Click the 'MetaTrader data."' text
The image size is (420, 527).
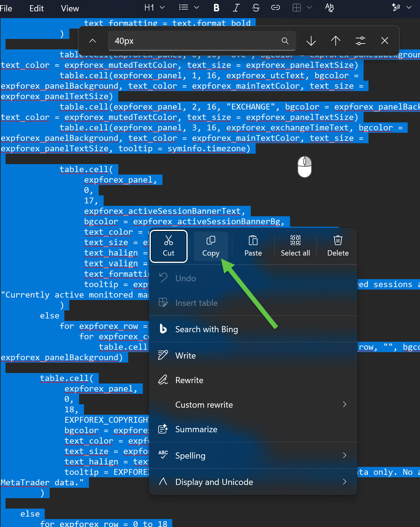(42, 483)
